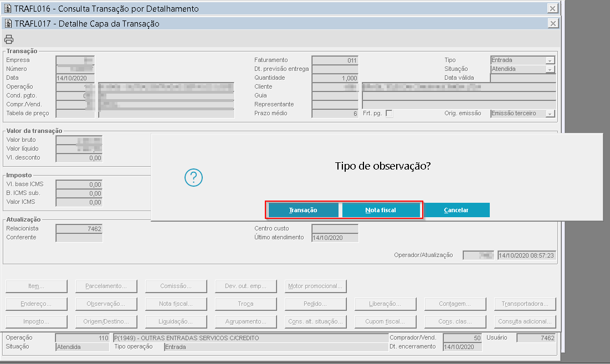Image resolution: width=610 pixels, height=364 pixels.
Task: Click the Tabela de preço field
Action: 75,114
